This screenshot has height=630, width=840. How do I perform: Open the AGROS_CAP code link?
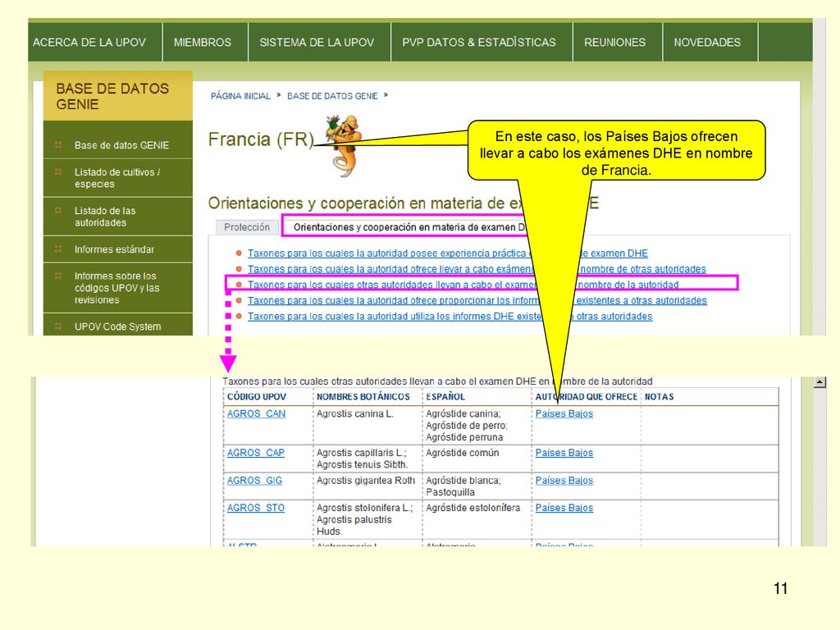(x=256, y=453)
